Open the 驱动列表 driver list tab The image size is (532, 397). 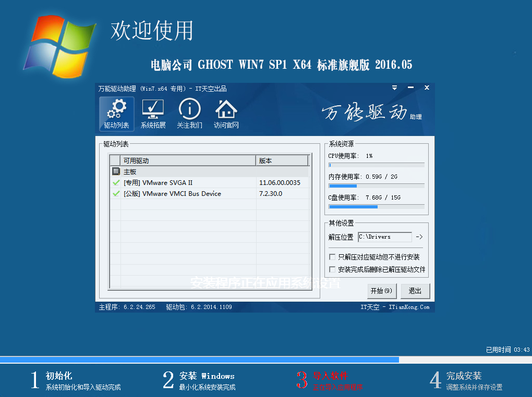[117, 114]
